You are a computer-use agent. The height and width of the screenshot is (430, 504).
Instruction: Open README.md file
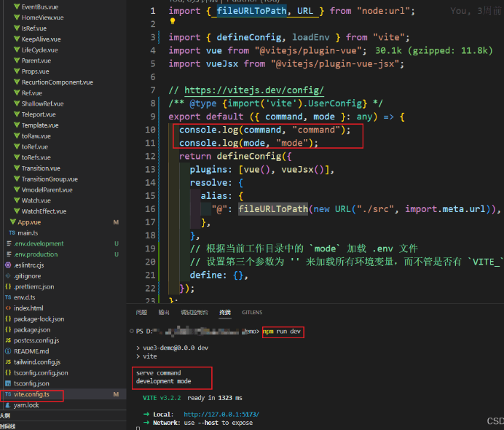31,351
